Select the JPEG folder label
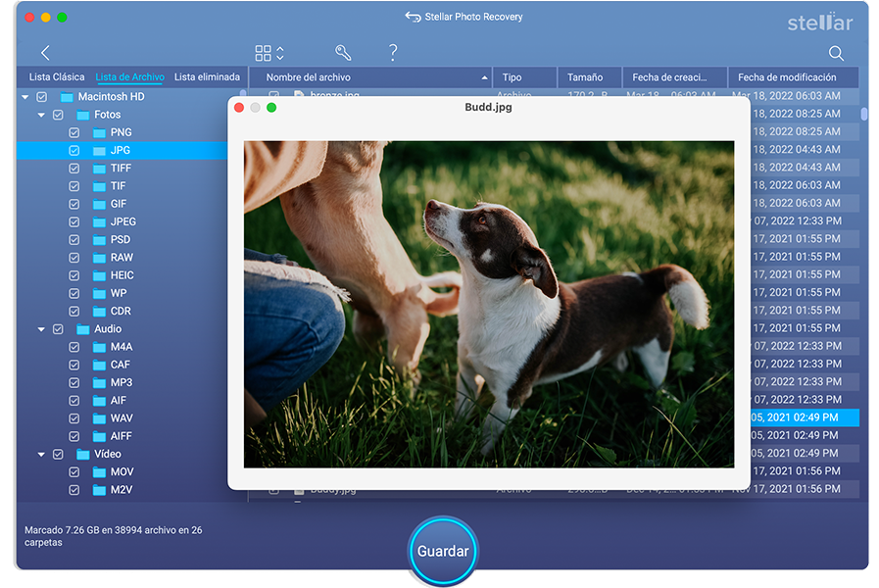The image size is (879, 588). tap(123, 222)
